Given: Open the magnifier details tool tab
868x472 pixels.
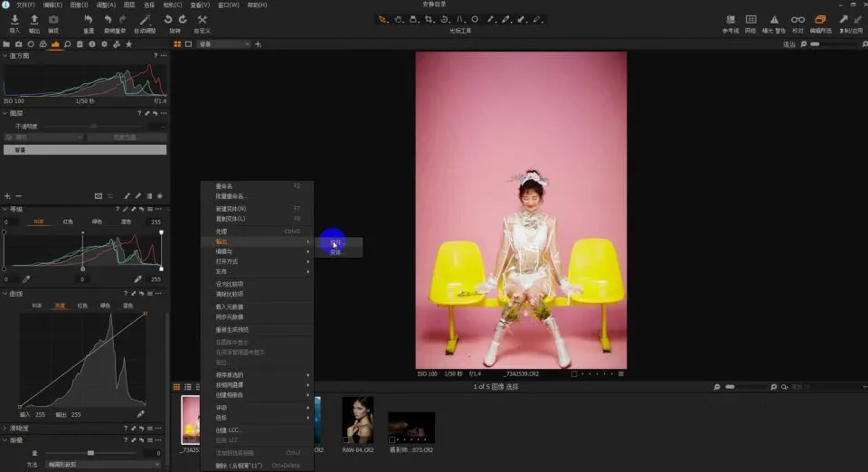Looking at the screenshot, I should point(68,44).
